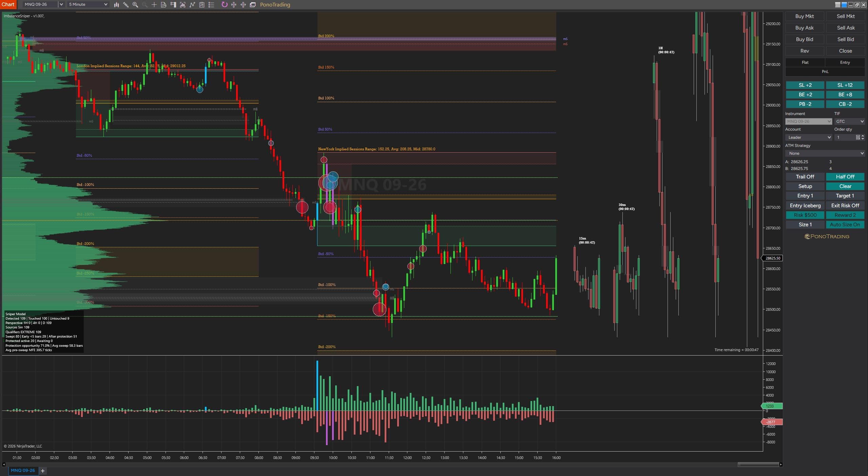
Task: Click the expand bar spacing icon
Action: 243,5
